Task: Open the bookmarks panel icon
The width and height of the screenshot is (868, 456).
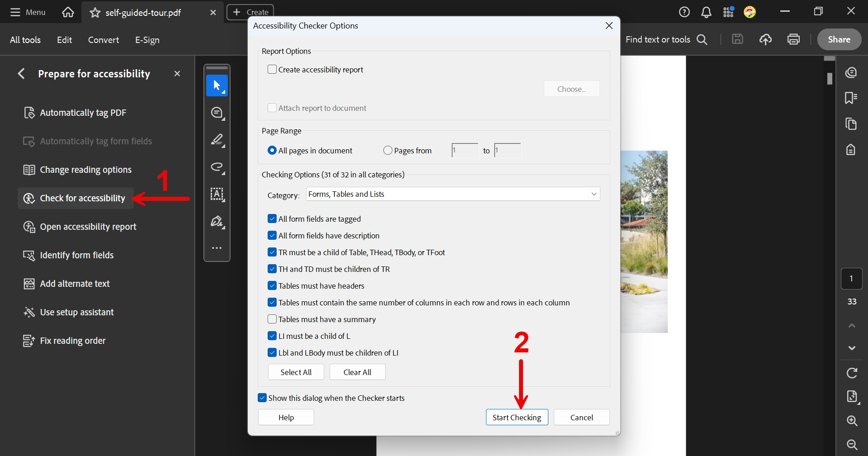Action: coord(851,98)
